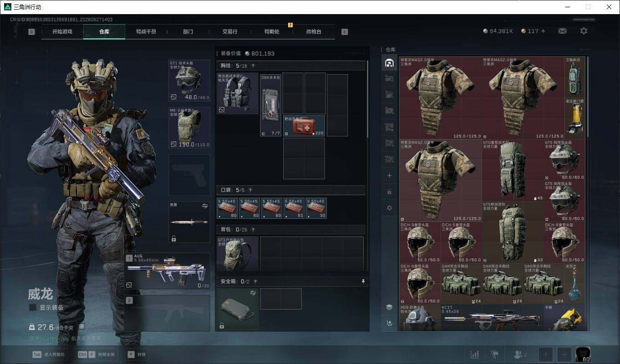Select the 野战急救包 red medkit
The width and height of the screenshot is (620, 364).
pos(304,126)
